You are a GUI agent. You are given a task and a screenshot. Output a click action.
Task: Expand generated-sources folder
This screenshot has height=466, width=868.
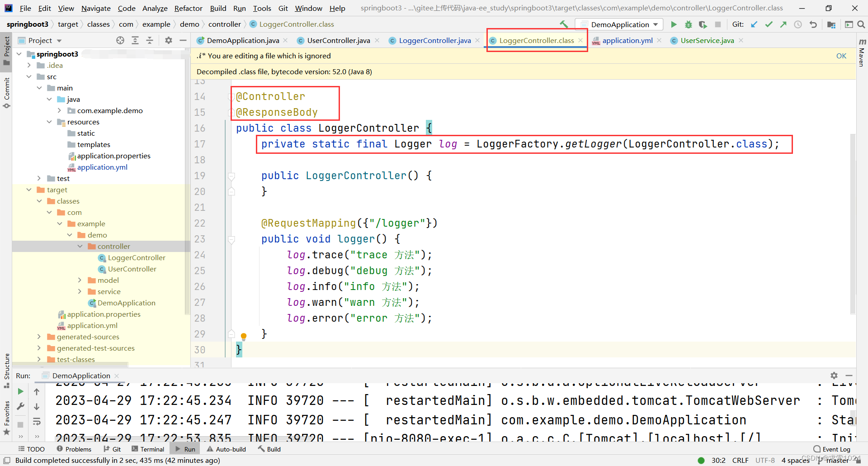point(39,337)
